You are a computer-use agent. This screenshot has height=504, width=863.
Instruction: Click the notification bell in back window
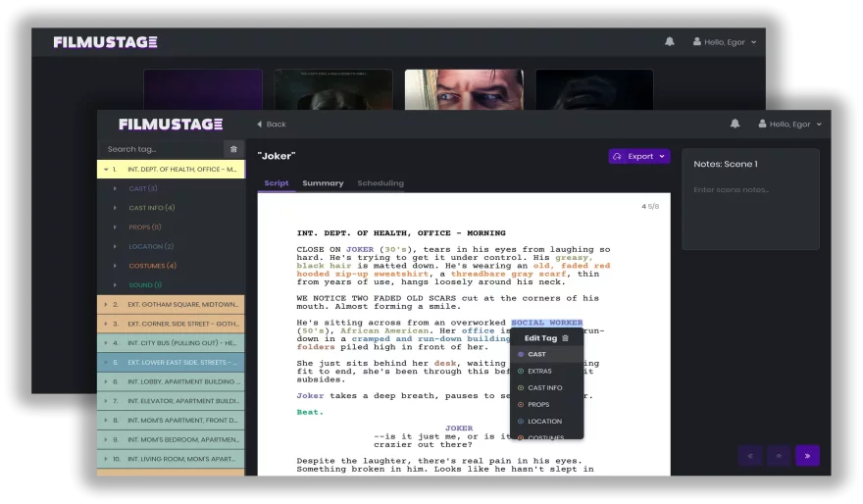(x=669, y=42)
